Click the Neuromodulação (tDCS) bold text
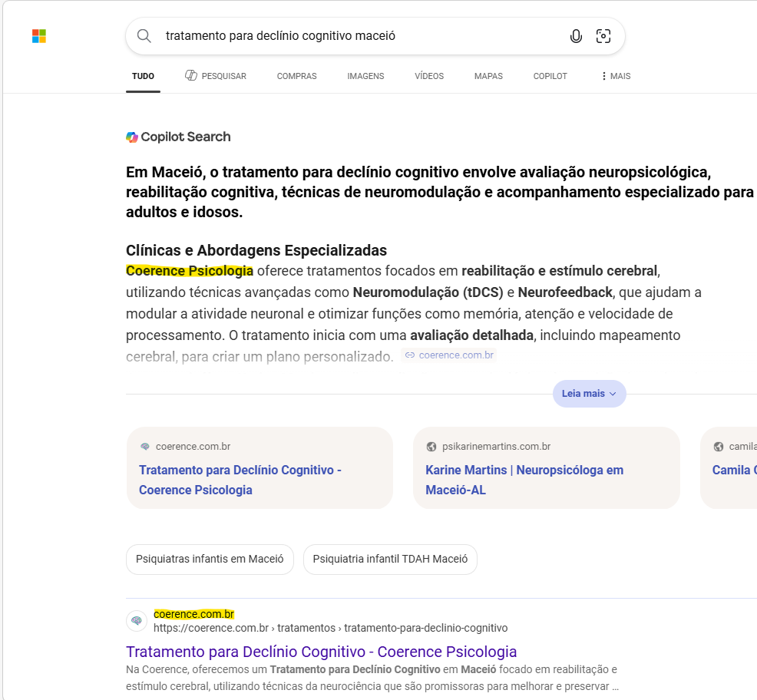 pyautogui.click(x=428, y=292)
